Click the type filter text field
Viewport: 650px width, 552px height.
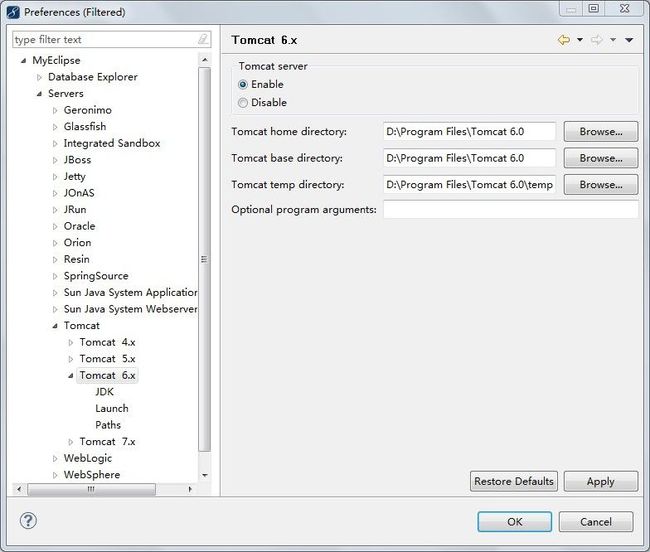(106, 39)
